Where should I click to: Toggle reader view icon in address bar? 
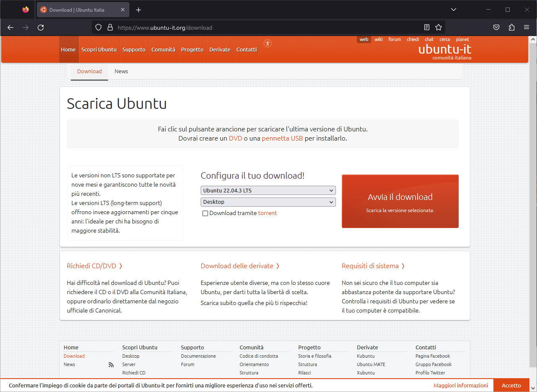click(427, 27)
